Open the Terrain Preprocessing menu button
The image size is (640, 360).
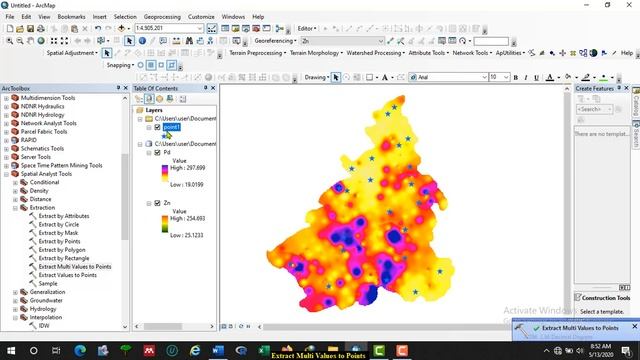pos(258,53)
